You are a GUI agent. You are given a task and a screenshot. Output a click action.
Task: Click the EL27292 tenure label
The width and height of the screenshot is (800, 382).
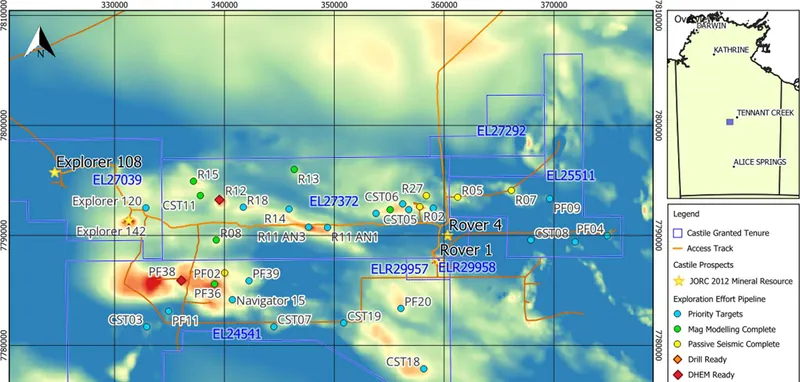click(502, 131)
